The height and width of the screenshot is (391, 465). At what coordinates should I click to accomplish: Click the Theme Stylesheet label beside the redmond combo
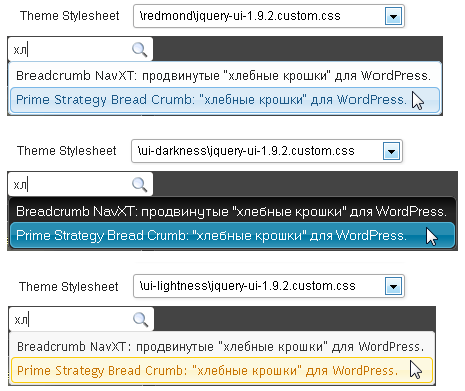pos(69,16)
